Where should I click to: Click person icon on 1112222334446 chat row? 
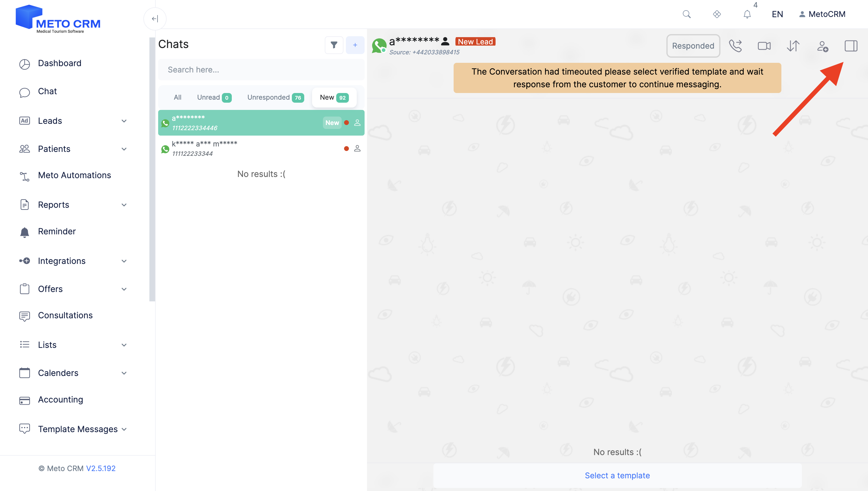point(357,123)
